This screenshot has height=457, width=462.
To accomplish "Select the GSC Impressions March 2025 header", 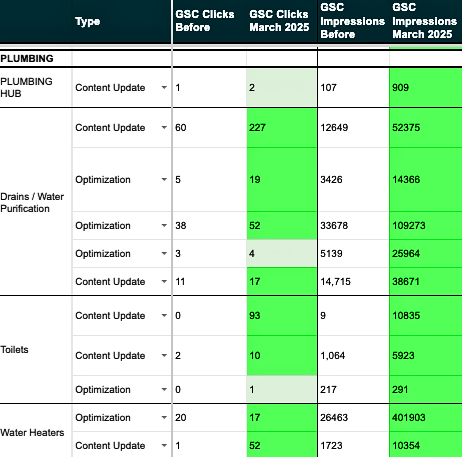I will tap(426, 22).
